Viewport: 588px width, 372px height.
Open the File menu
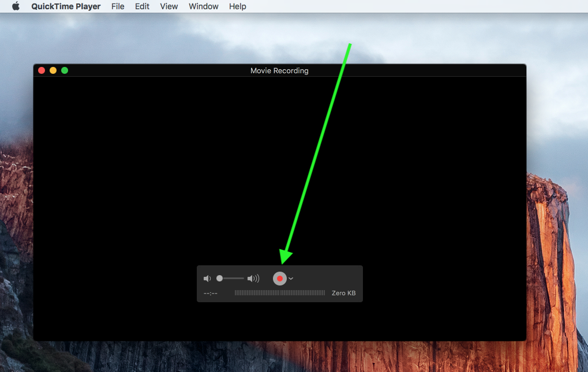pyautogui.click(x=118, y=6)
